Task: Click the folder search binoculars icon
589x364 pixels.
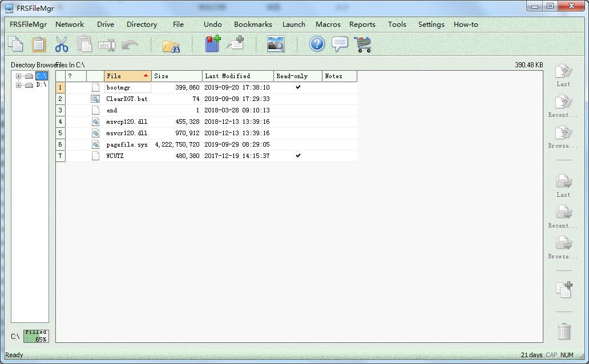Action: coord(171,46)
